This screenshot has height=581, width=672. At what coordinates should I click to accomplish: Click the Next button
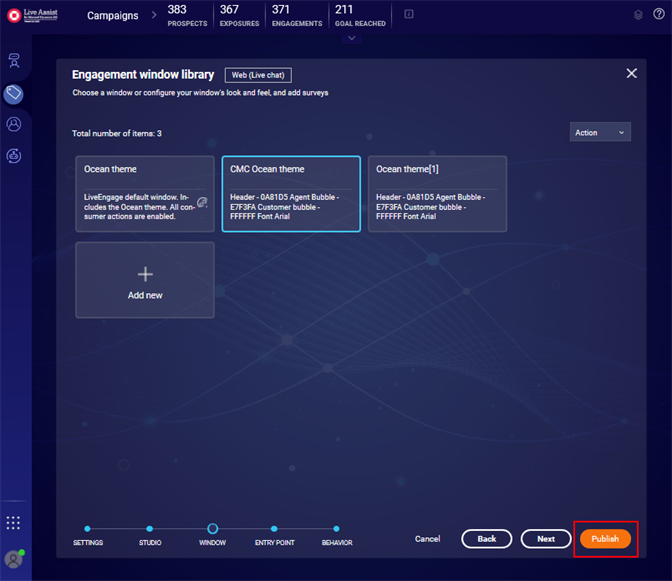pyautogui.click(x=546, y=539)
